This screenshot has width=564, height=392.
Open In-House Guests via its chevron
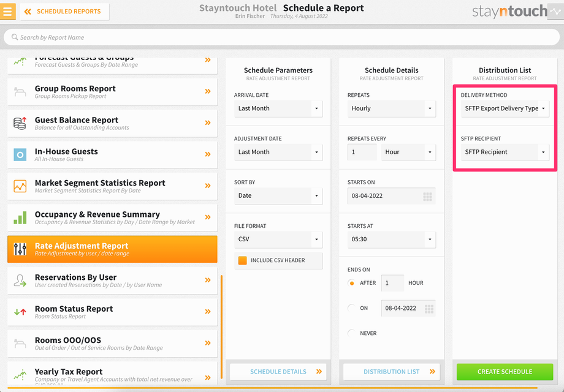(x=208, y=154)
